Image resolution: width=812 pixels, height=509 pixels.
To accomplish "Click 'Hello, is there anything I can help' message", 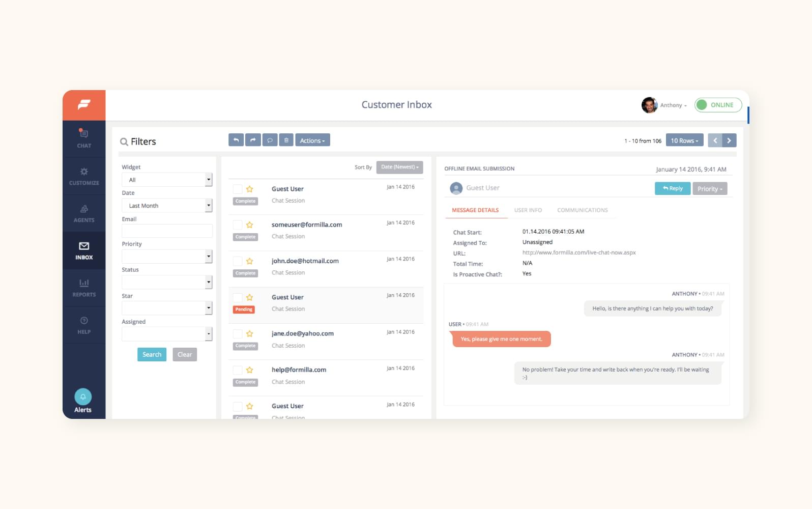I will pos(652,308).
